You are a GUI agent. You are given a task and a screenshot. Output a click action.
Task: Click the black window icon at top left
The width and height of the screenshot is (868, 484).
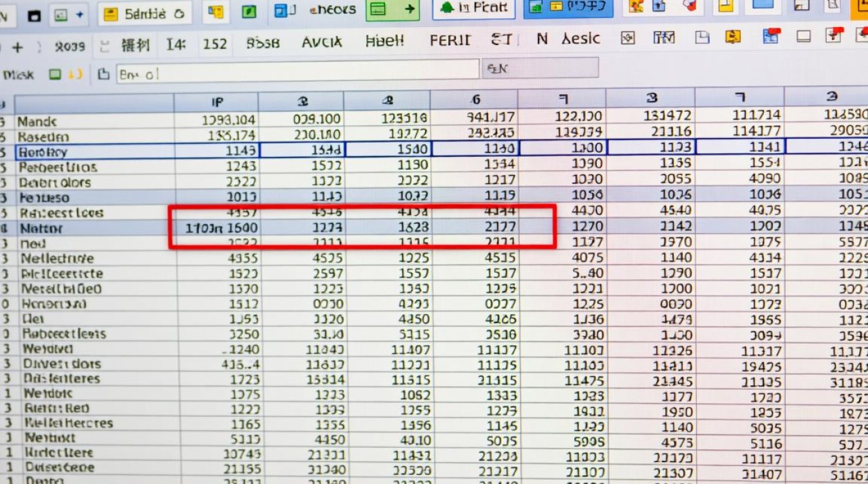tap(34, 14)
